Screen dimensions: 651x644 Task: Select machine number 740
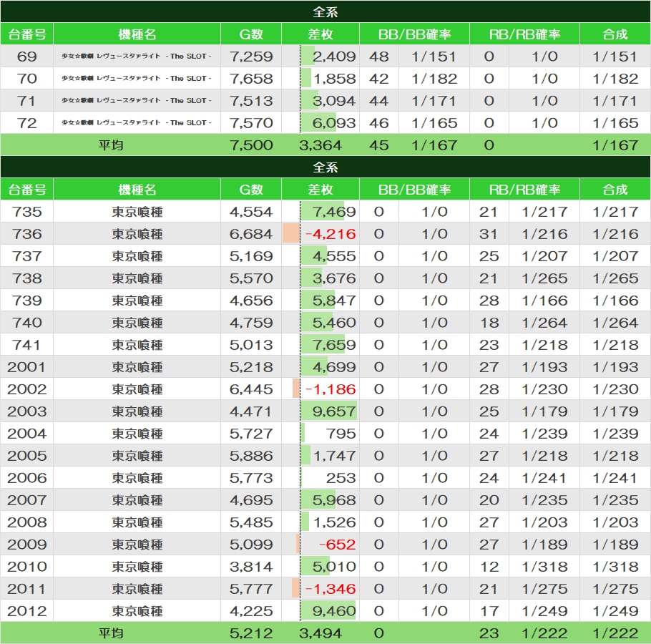click(x=27, y=323)
